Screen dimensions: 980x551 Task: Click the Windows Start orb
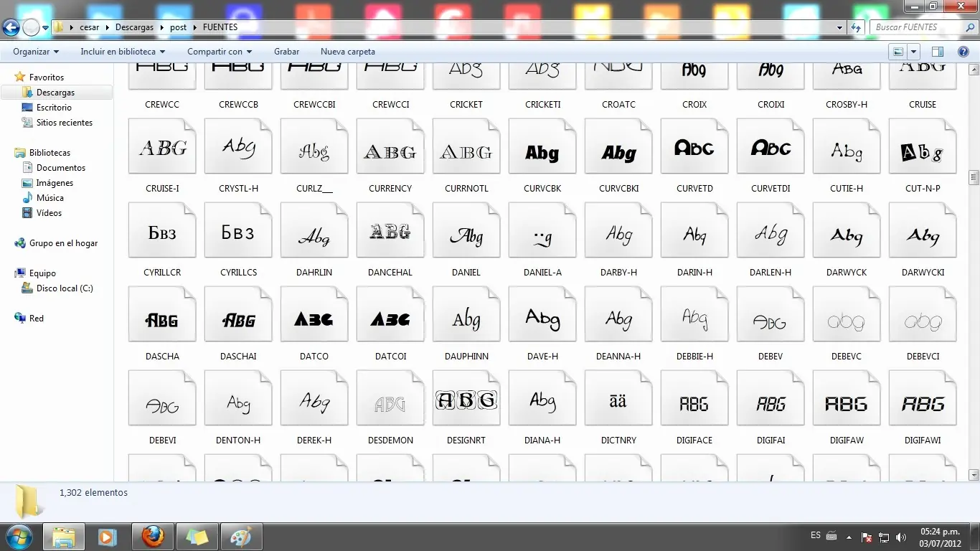pyautogui.click(x=18, y=537)
